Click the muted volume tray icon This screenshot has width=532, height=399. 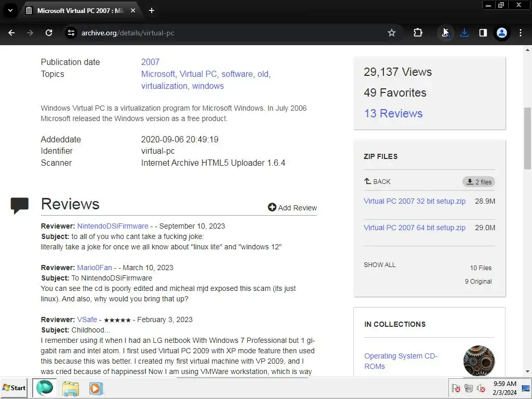481,388
